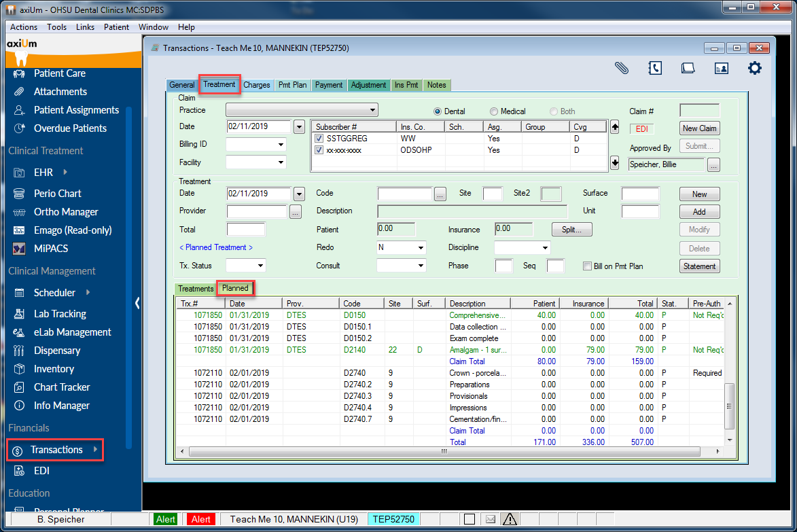Switch to the Pmt Plan tab
The width and height of the screenshot is (797, 532).
pyautogui.click(x=292, y=86)
